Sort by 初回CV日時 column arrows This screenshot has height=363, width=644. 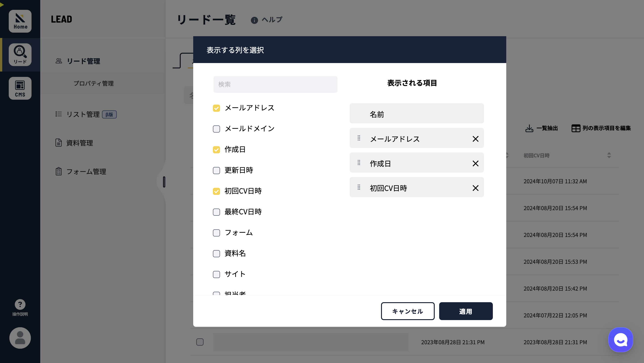609,155
